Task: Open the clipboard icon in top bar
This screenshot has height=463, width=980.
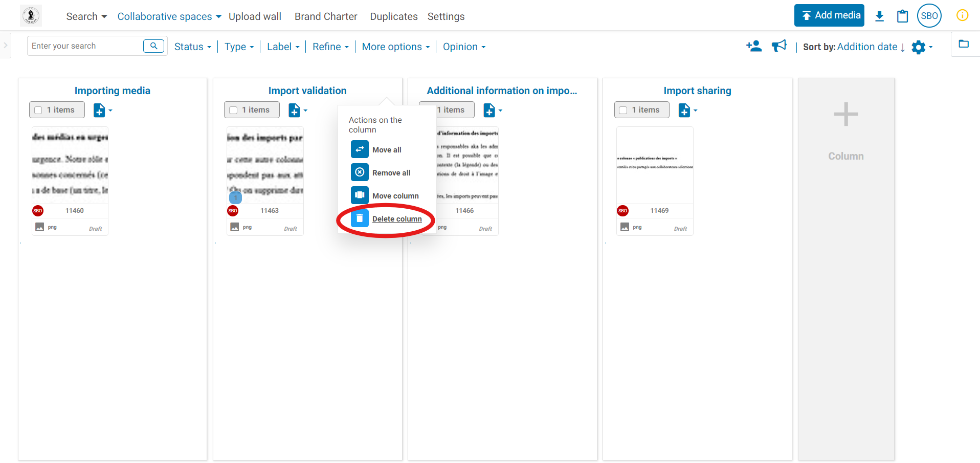Action: [902, 16]
